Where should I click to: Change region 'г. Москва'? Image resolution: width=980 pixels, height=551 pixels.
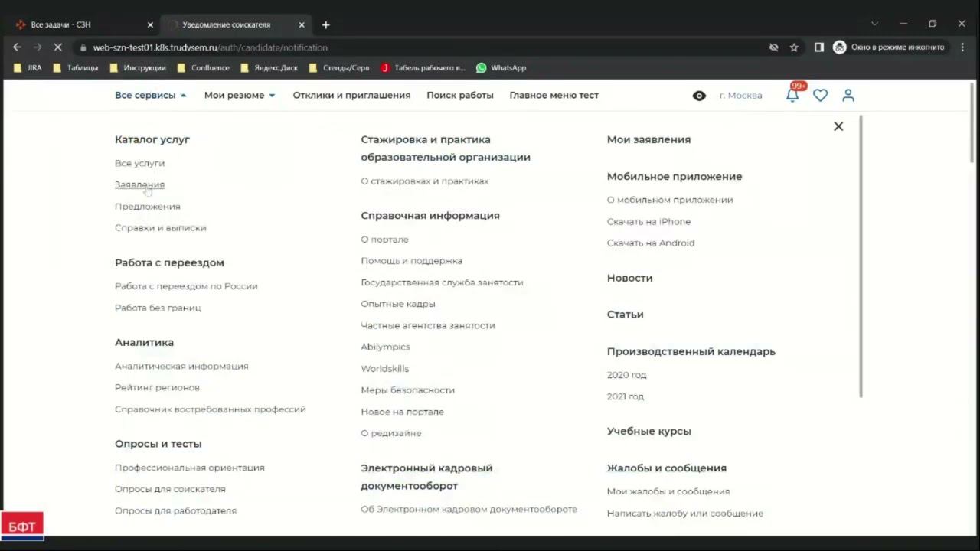pyautogui.click(x=740, y=96)
